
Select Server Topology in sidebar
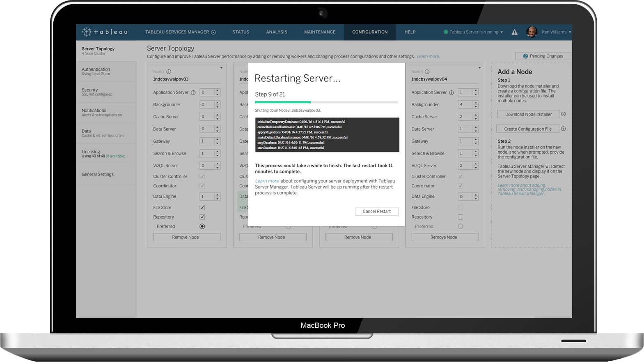pos(106,51)
